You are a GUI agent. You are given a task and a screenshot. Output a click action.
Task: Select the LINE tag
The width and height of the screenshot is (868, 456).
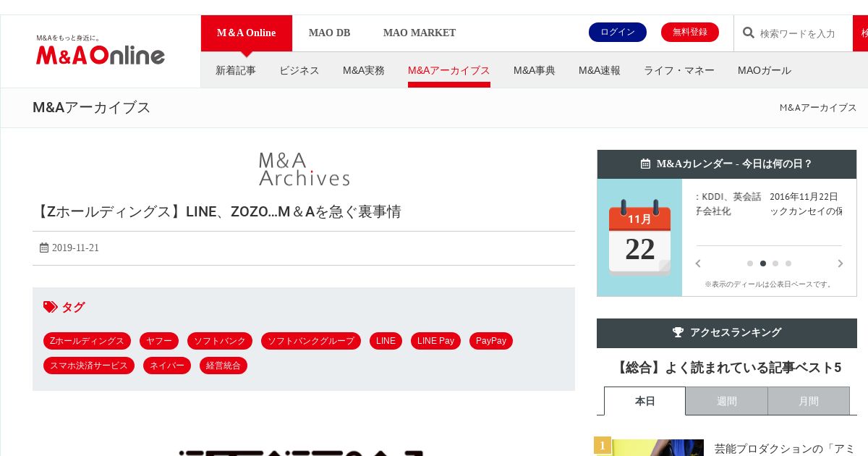pyautogui.click(x=386, y=341)
